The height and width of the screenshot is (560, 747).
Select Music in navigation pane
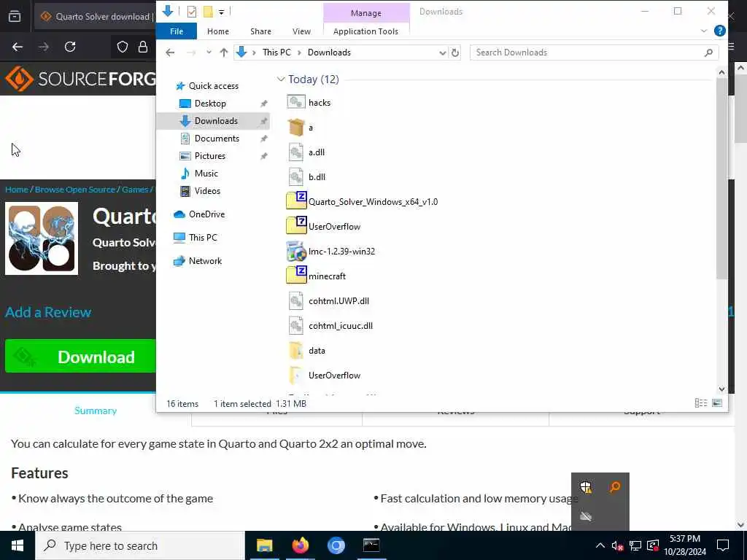click(x=206, y=174)
